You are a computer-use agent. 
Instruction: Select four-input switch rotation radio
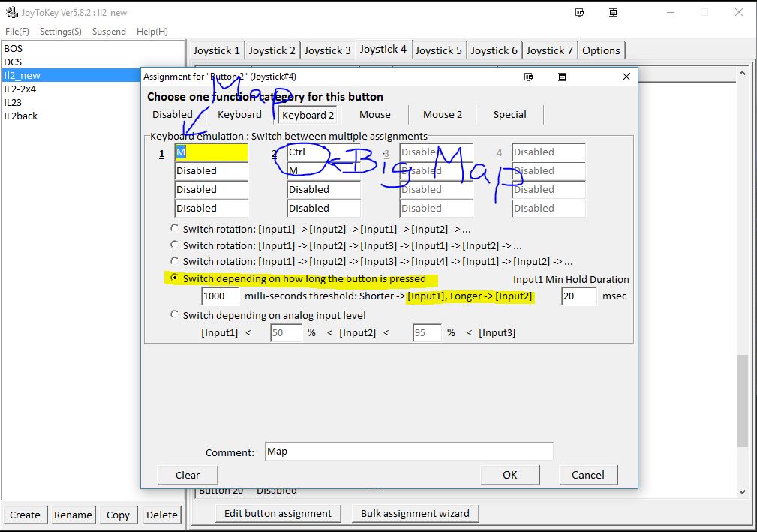(x=174, y=260)
